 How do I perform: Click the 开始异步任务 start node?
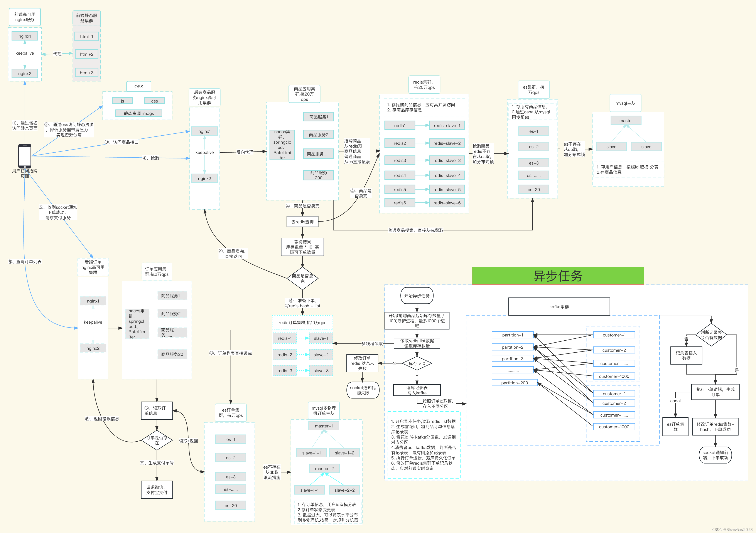tap(417, 296)
